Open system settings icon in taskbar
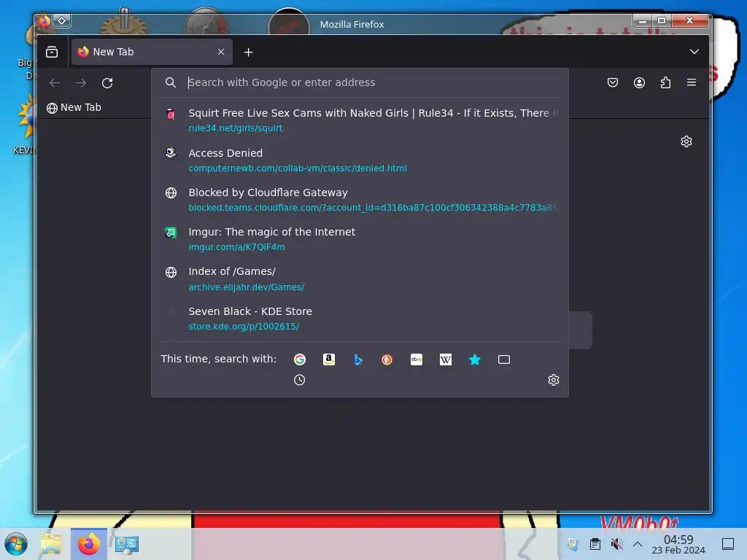The height and width of the screenshot is (560, 747). click(x=127, y=544)
